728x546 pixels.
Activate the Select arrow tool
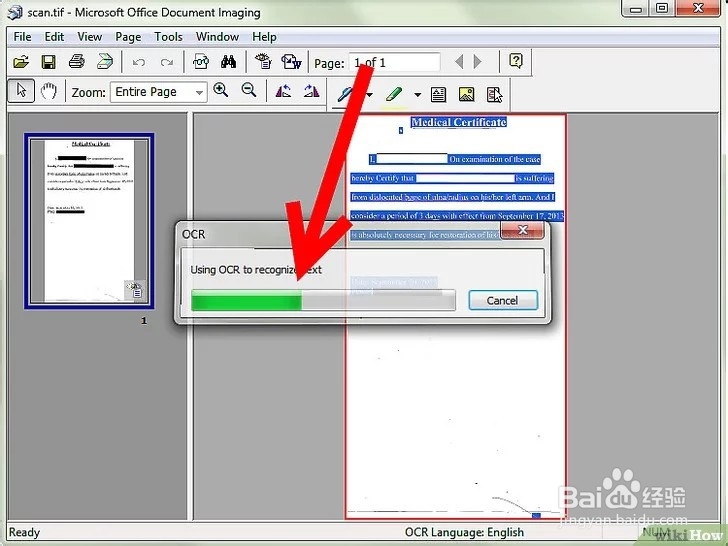[x=21, y=91]
